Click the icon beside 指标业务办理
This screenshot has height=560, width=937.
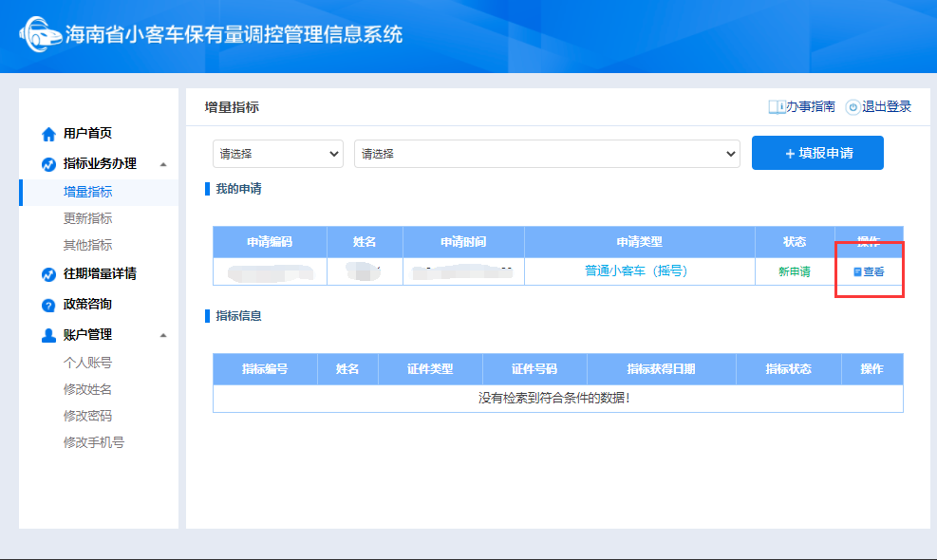pos(48,164)
